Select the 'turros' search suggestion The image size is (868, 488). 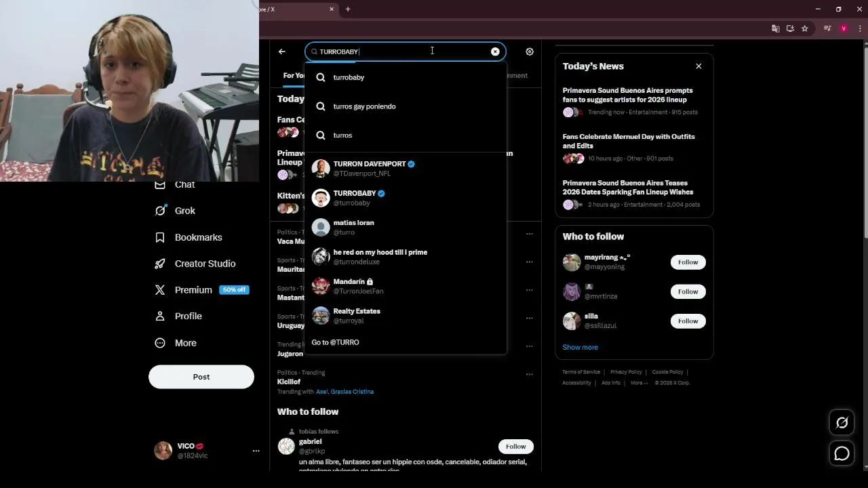pyautogui.click(x=406, y=135)
